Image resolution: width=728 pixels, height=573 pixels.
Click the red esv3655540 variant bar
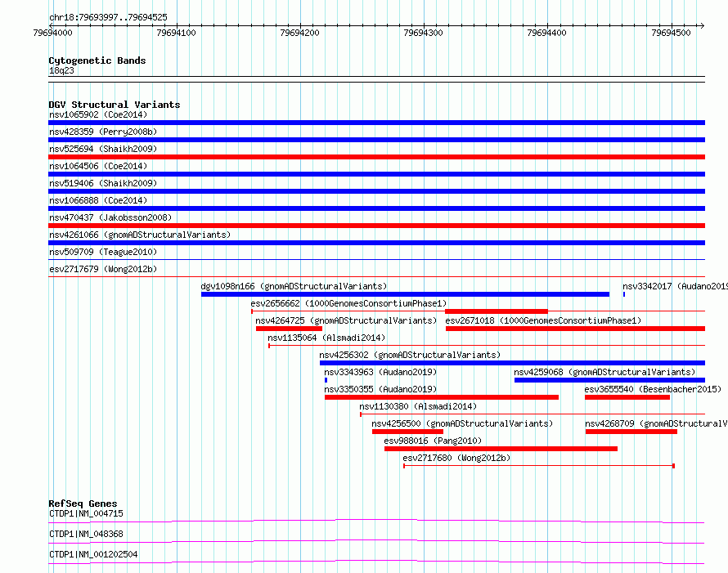627,397
